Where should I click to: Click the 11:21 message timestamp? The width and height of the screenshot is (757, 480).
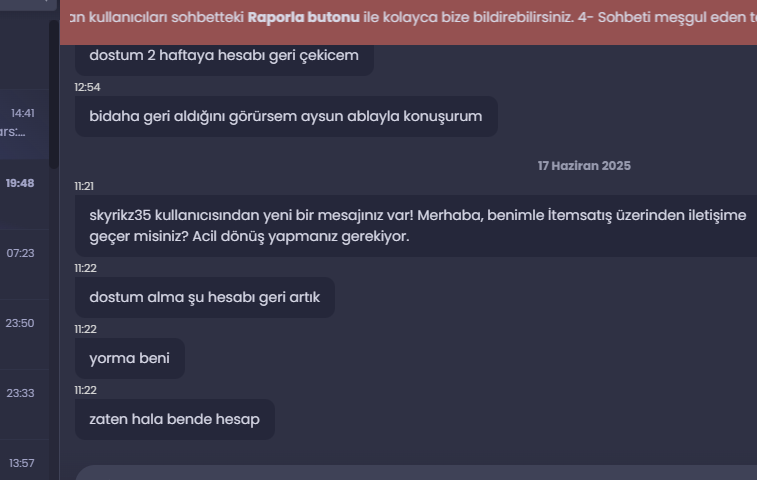click(84, 186)
